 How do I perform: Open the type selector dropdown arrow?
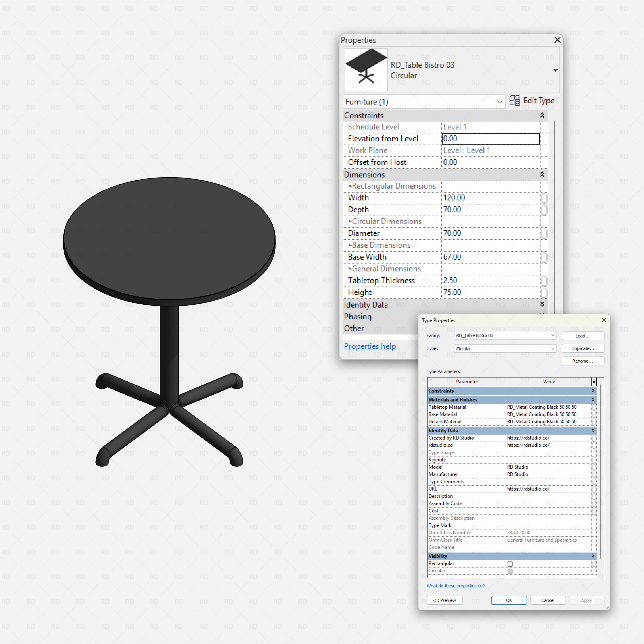tap(555, 70)
